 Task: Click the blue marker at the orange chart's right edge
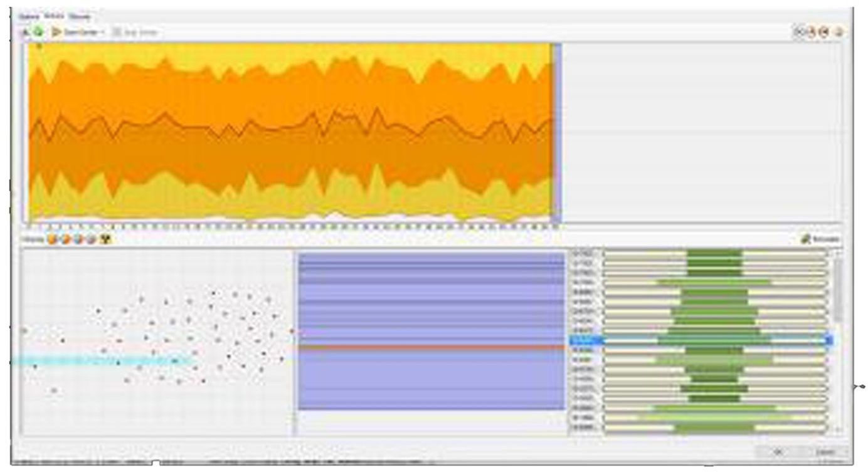pos(555,132)
